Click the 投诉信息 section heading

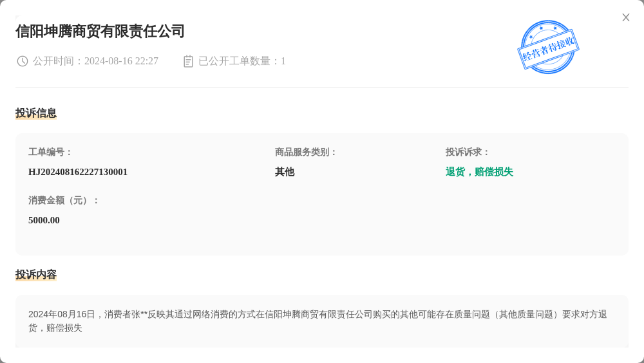(36, 113)
